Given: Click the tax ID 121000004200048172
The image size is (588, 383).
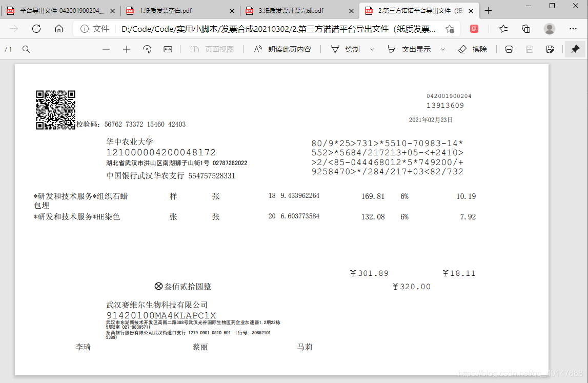Looking at the screenshot, I should click(x=161, y=152).
